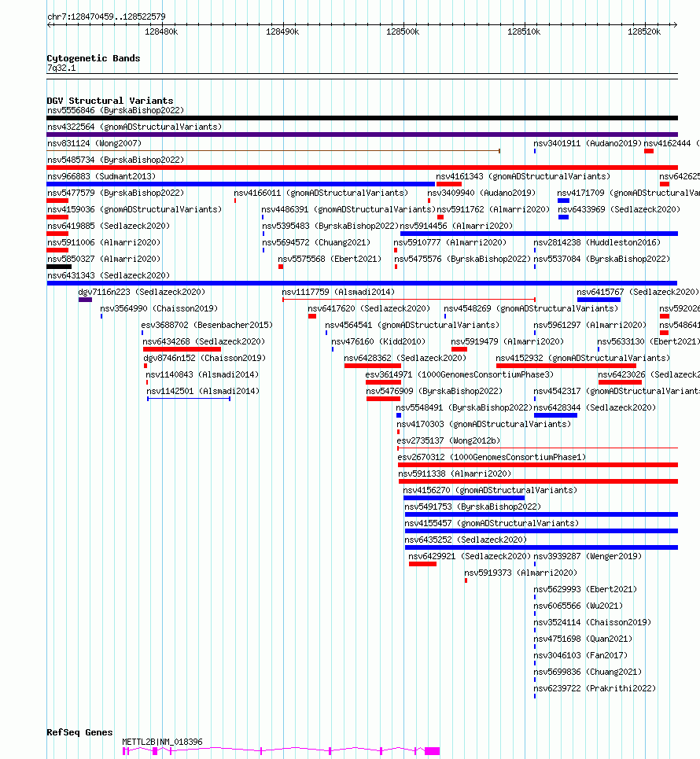Click the 128480k ruler position label
The width and height of the screenshot is (700, 759).
(x=161, y=32)
